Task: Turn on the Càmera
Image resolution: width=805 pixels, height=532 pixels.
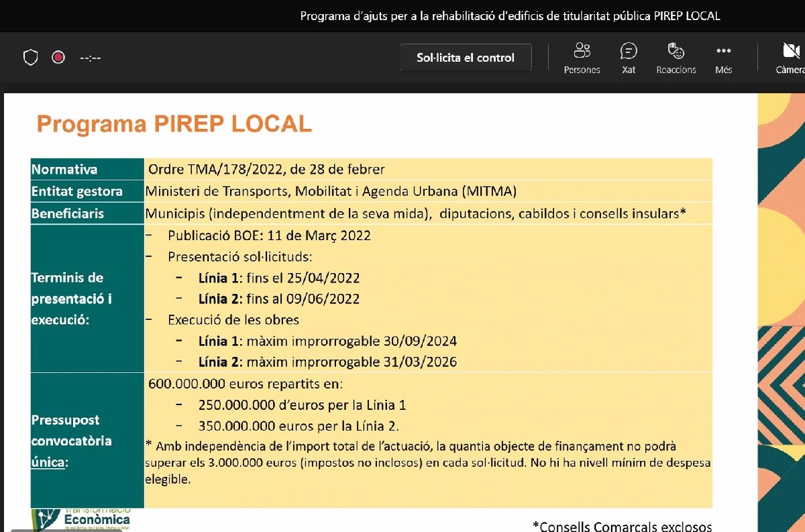Action: [x=790, y=58]
